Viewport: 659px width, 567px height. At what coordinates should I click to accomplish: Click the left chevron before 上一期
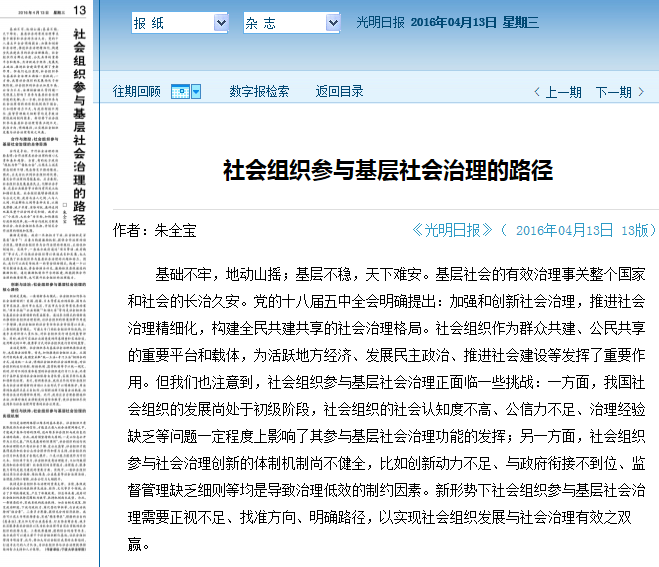(x=538, y=92)
